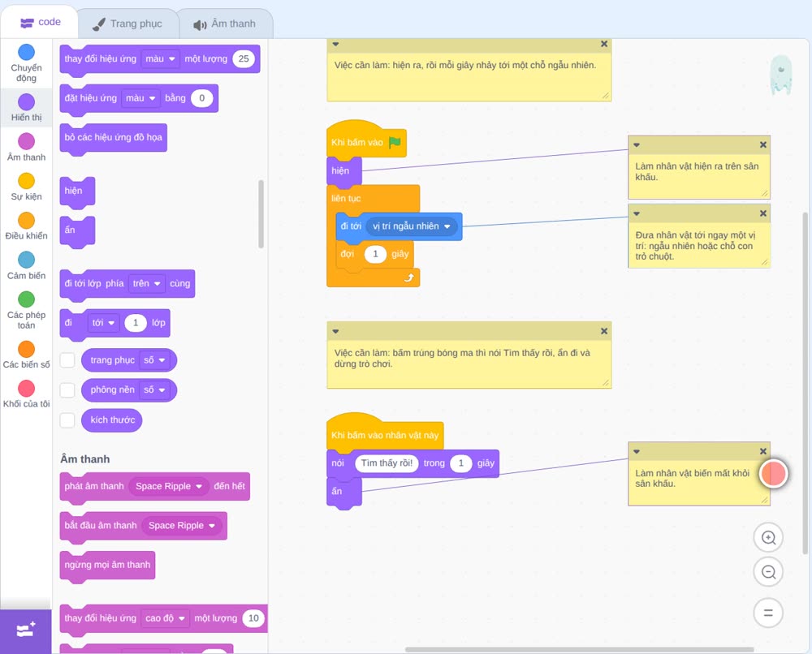Click the workspace horizontal scrollbar
812x654 pixels.
point(579,650)
